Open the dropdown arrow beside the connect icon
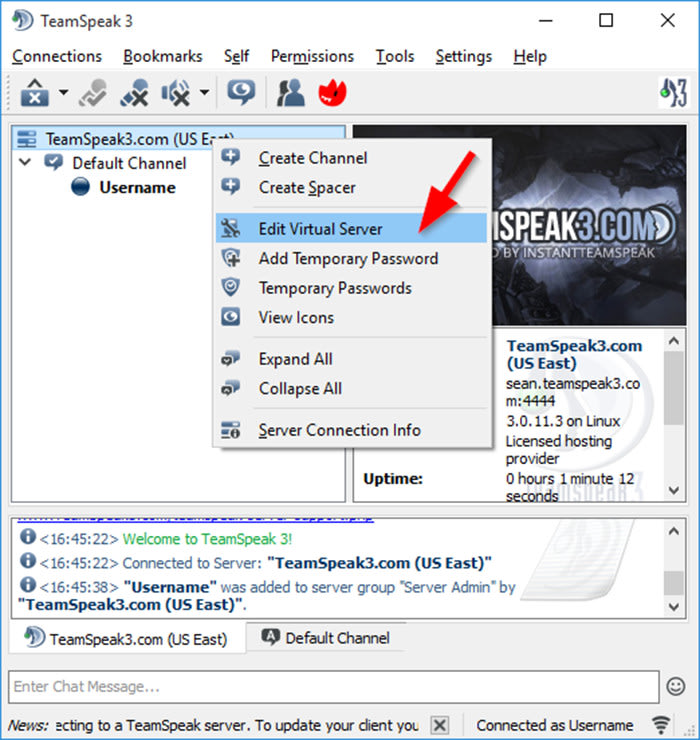This screenshot has width=700, height=740. [63, 92]
